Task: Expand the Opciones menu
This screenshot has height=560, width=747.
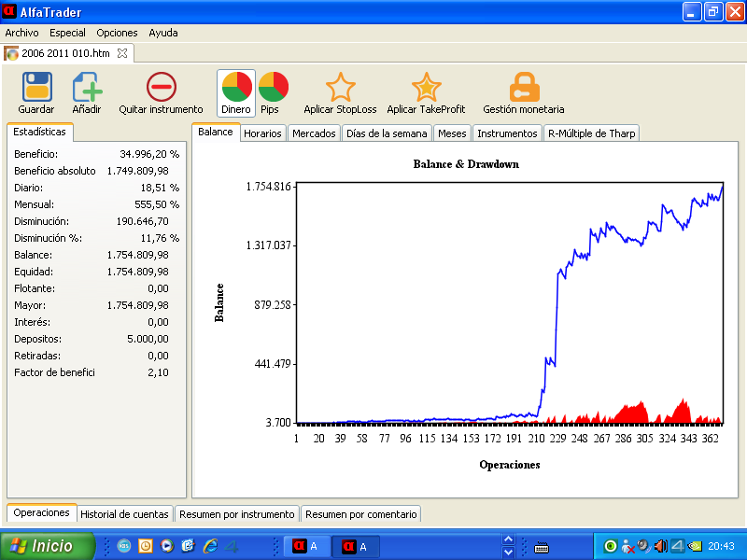Action: (117, 33)
